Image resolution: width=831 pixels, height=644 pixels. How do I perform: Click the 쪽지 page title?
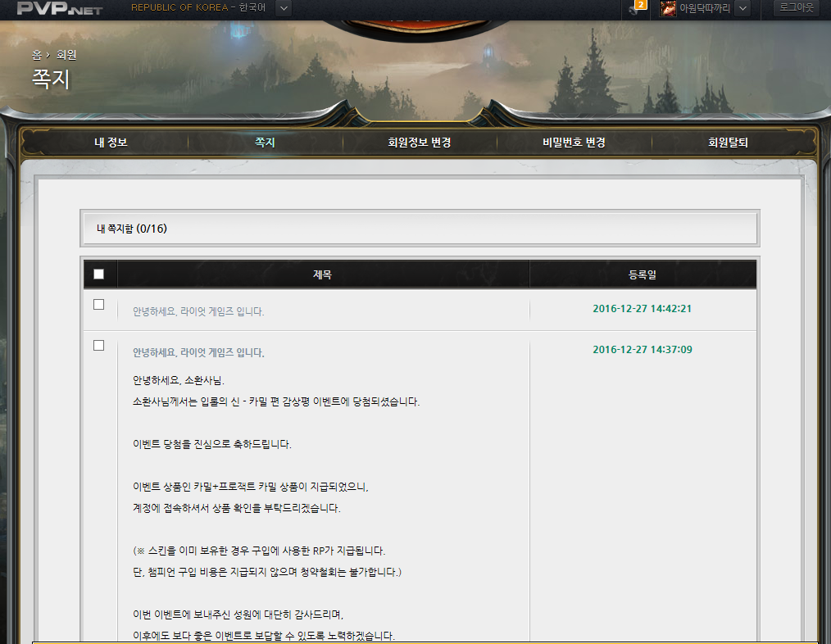tap(51, 79)
